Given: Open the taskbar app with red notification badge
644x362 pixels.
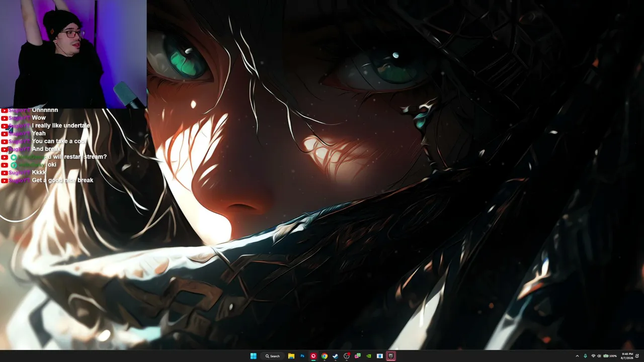Looking at the screenshot, I should coord(347,356).
